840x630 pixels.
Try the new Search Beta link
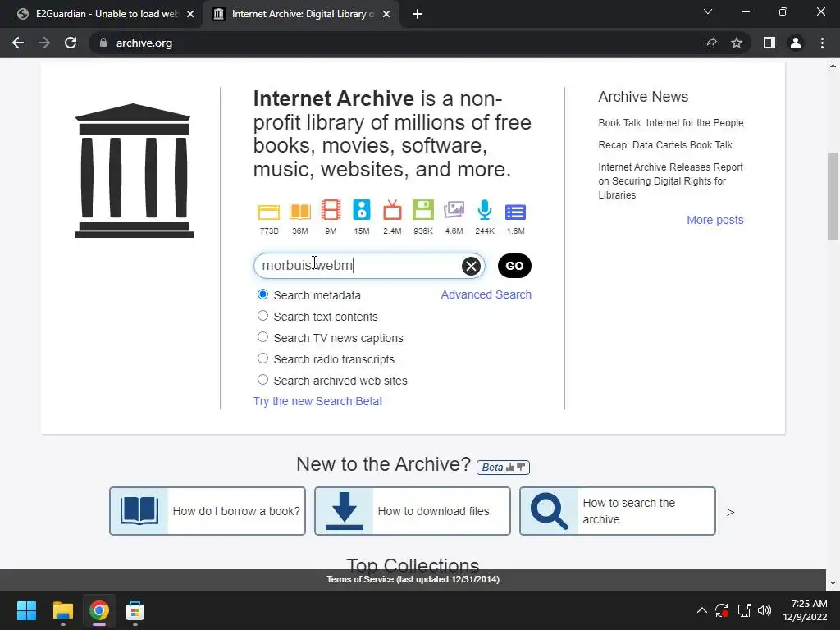tap(317, 401)
